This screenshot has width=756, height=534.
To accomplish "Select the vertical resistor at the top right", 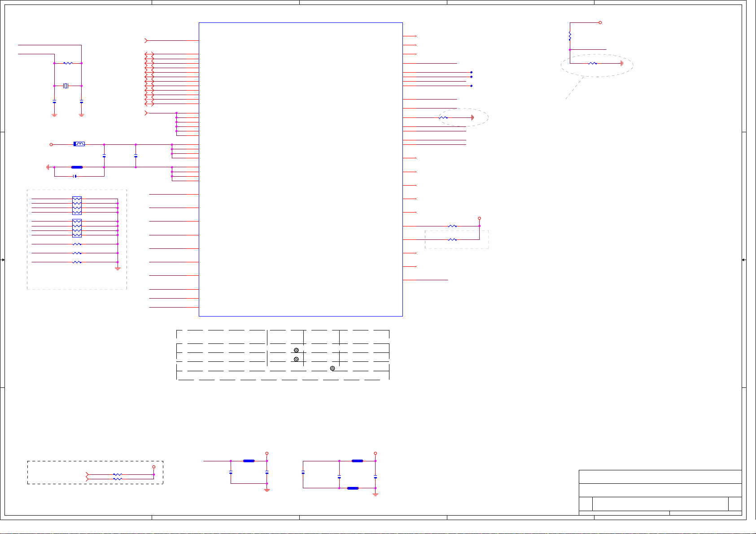I will 570,35.
